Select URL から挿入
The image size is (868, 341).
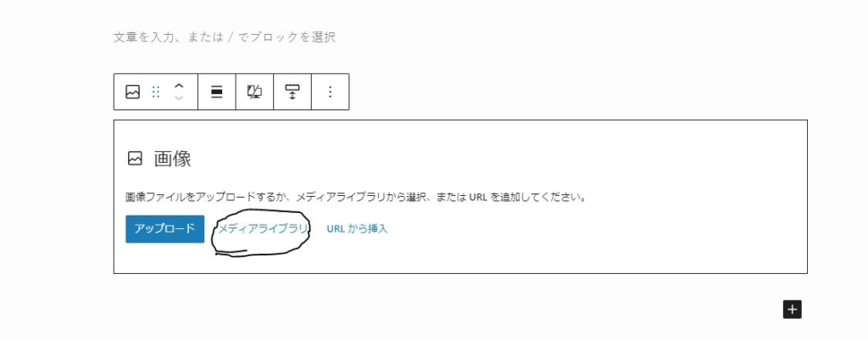pyautogui.click(x=357, y=229)
